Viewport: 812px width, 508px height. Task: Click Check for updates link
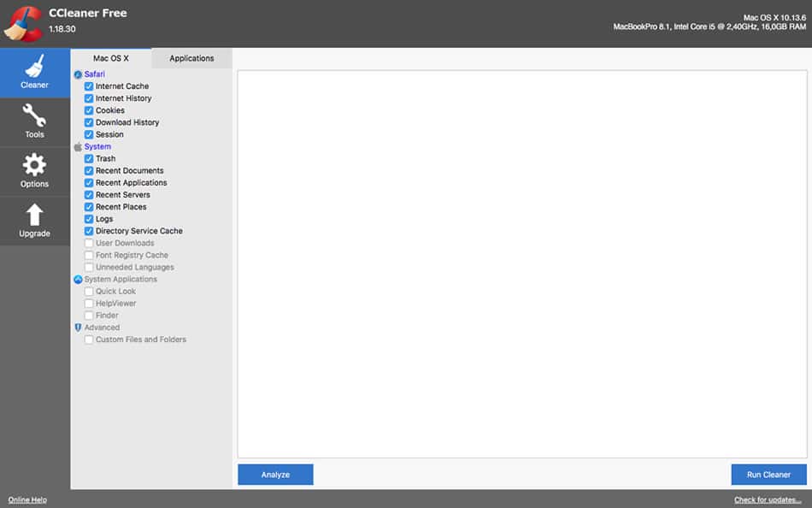pyautogui.click(x=768, y=499)
